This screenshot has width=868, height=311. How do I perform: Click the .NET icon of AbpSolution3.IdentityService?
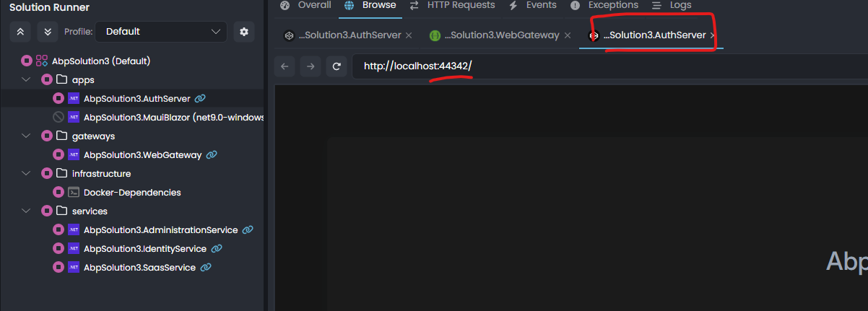tap(74, 248)
